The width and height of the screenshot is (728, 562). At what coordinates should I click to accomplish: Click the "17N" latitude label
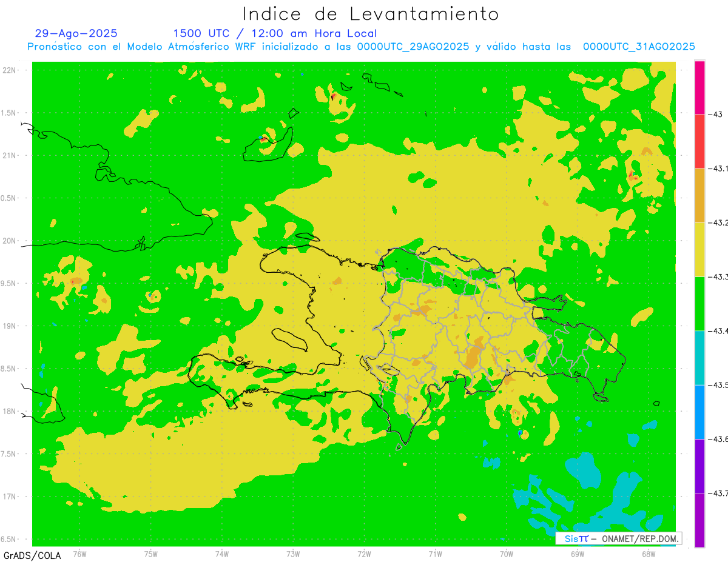[9, 497]
